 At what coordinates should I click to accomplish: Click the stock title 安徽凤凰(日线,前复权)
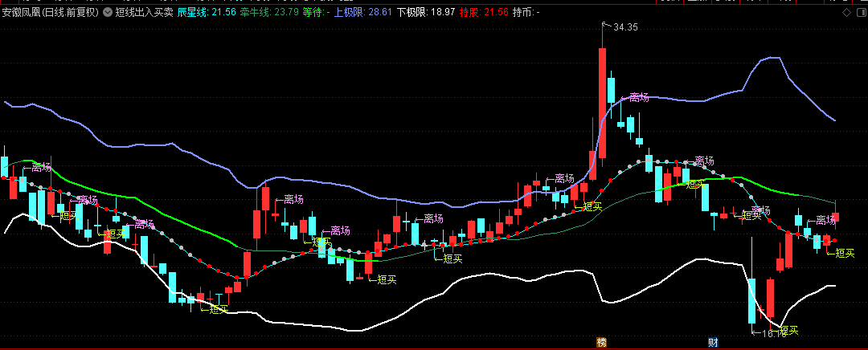51,12
